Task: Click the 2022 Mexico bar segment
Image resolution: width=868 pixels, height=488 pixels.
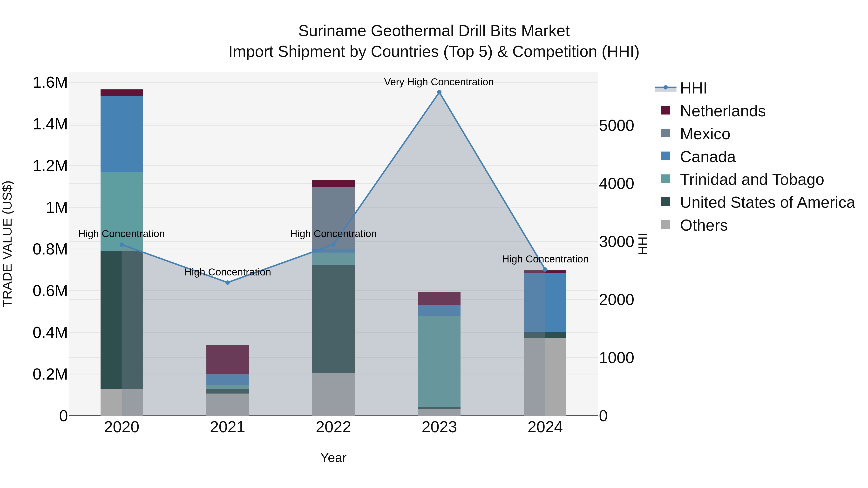Action: (333, 218)
